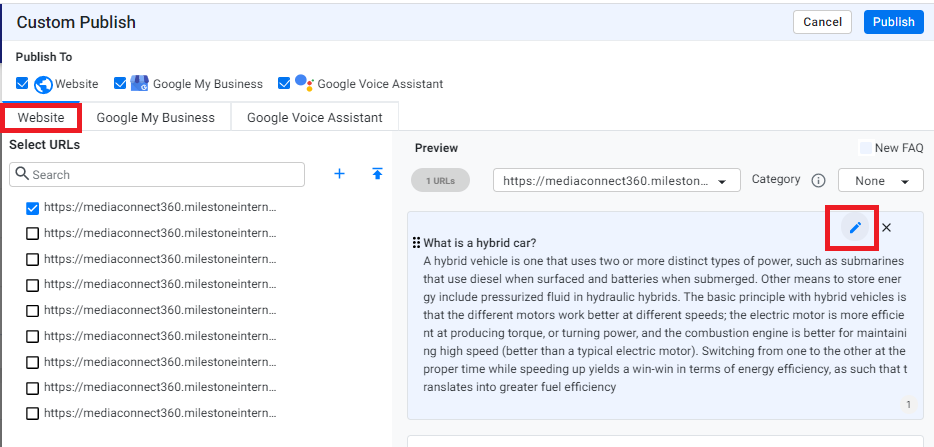Check the fourth URL checkbox in list
The width and height of the screenshot is (934, 447).
(x=33, y=285)
